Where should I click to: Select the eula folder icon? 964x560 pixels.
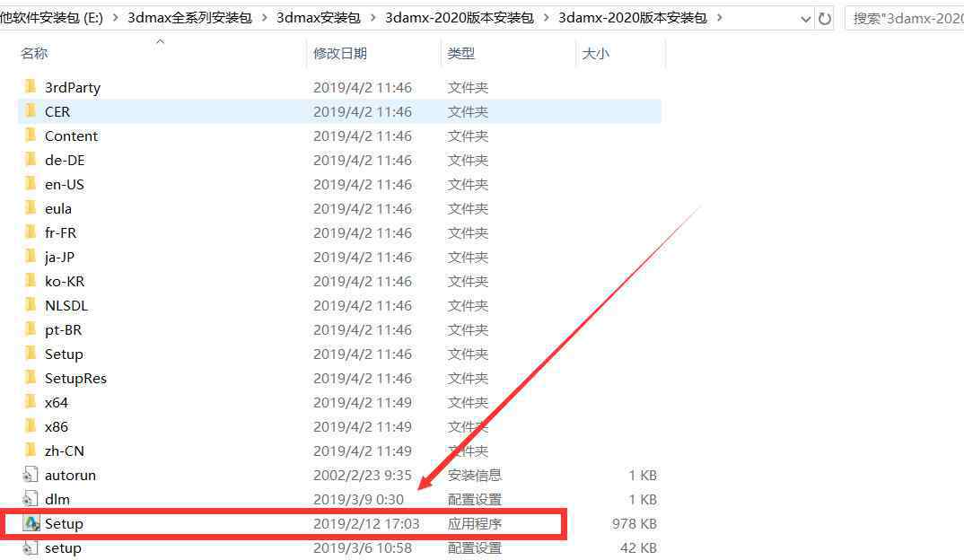[x=31, y=208]
